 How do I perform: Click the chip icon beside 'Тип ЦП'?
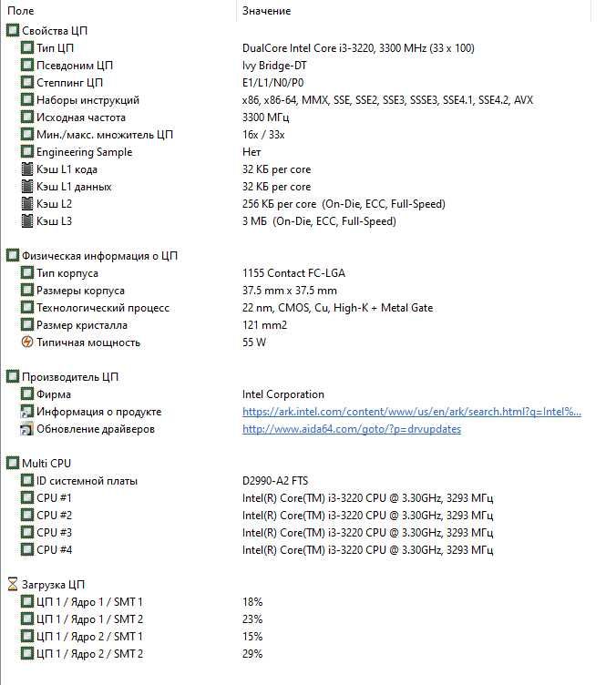(x=27, y=47)
